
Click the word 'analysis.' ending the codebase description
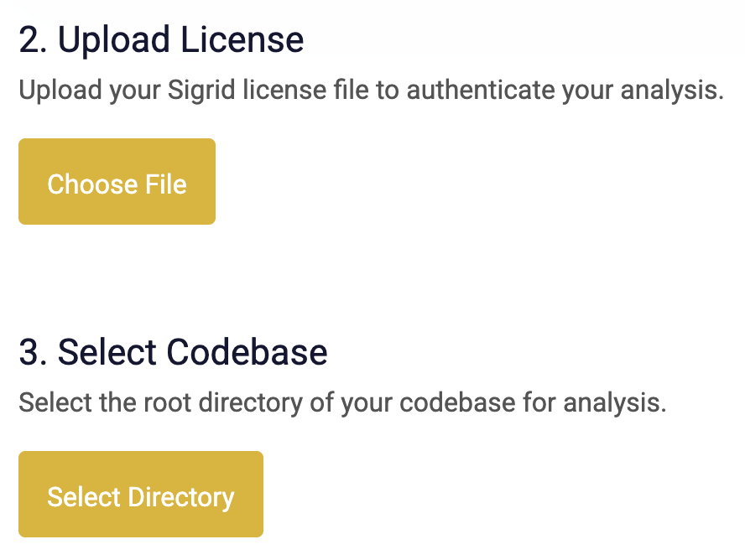pos(615,404)
